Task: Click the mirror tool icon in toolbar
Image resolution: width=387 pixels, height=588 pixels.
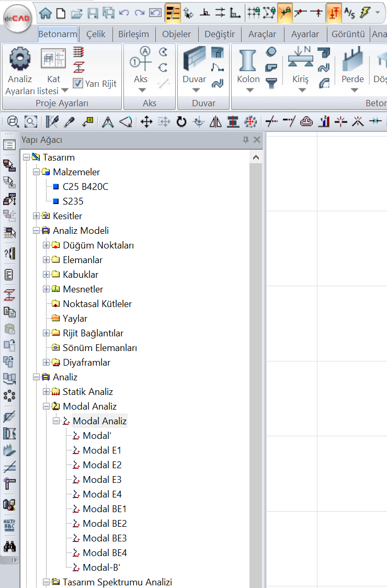Action: point(215,122)
